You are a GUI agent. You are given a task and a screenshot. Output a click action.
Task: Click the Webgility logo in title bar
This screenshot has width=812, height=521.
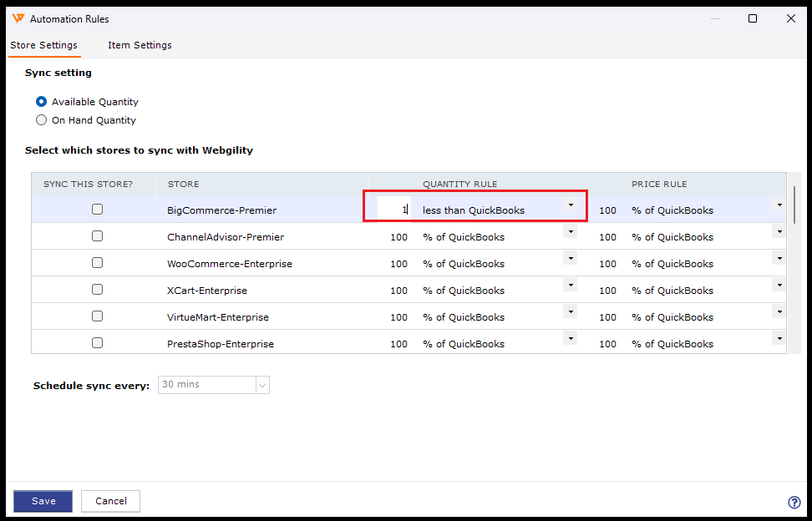18,18
